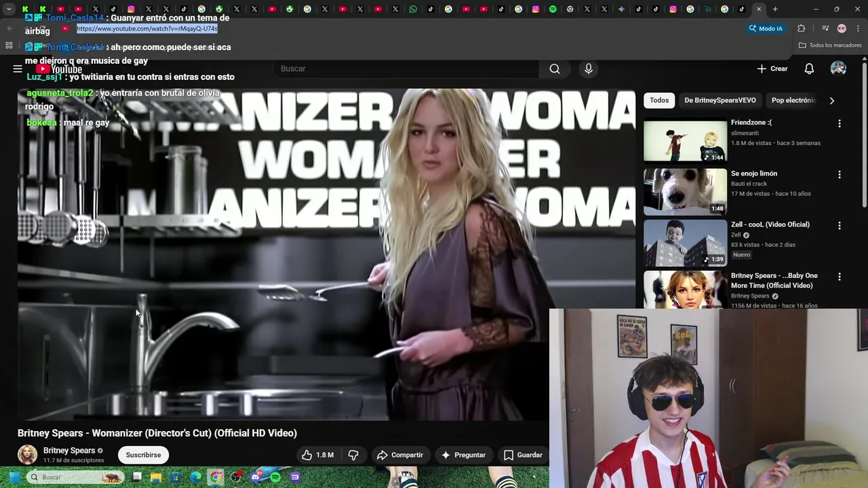
Task: Open the apps grid in bookmarks bar
Action: tap(9, 45)
